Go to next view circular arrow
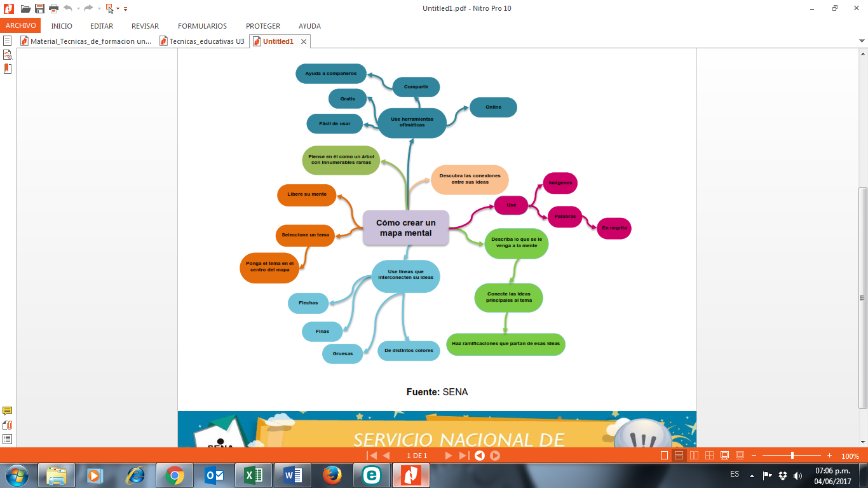The width and height of the screenshot is (868, 488). pos(495,456)
